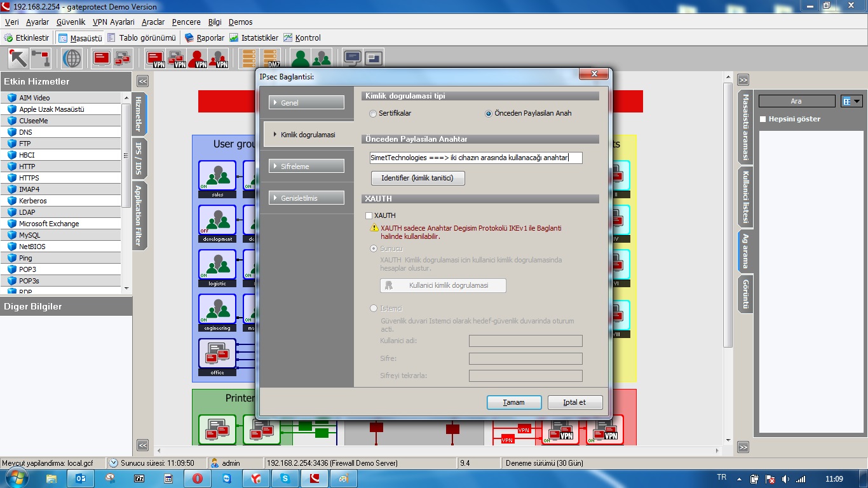Image resolution: width=868 pixels, height=488 pixels.
Task: Select the connection tool icon
Action: [x=41, y=58]
